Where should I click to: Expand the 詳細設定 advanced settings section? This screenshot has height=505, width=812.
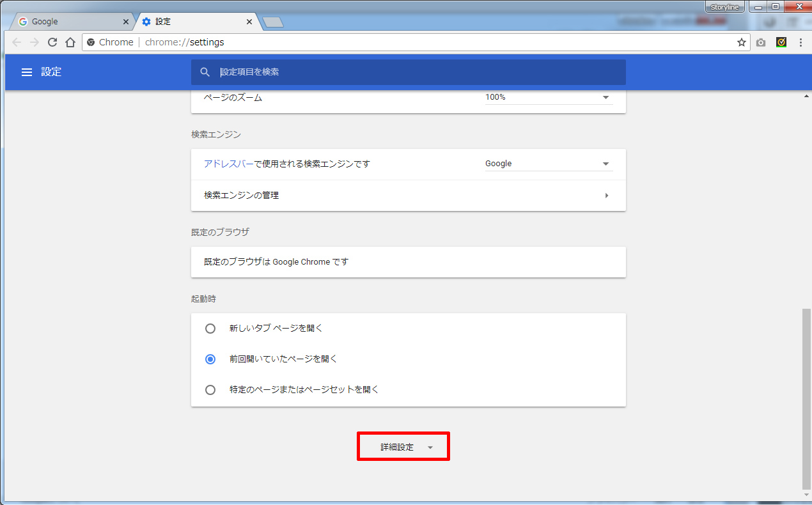pyautogui.click(x=403, y=447)
